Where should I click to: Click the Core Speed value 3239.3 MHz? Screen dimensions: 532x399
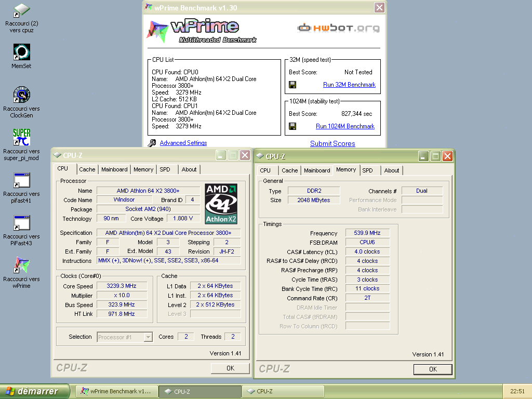[122, 286]
